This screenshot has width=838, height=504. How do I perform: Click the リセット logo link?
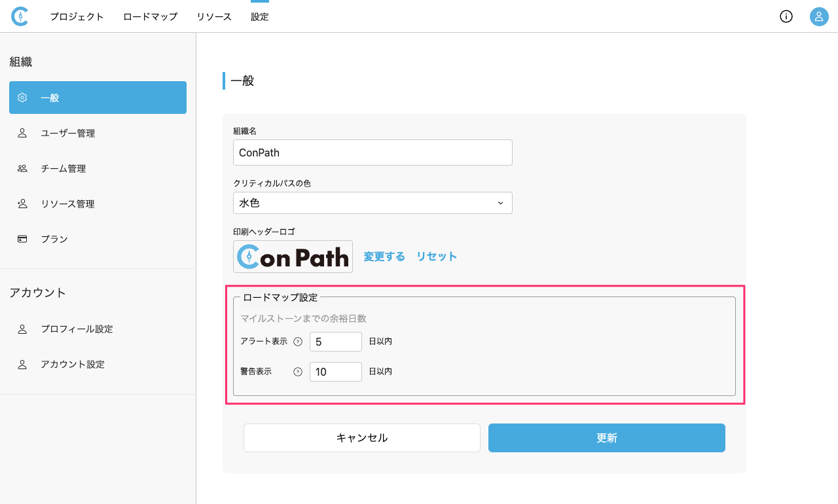click(x=437, y=257)
